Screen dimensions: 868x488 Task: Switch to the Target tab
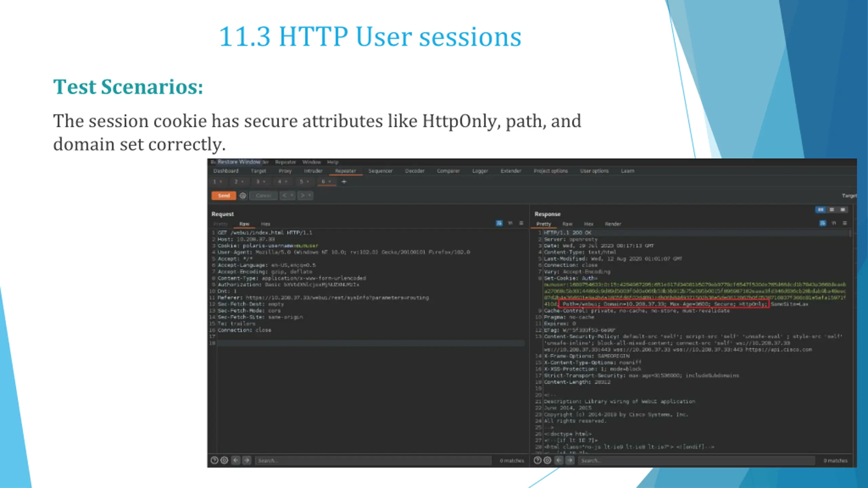[258, 171]
